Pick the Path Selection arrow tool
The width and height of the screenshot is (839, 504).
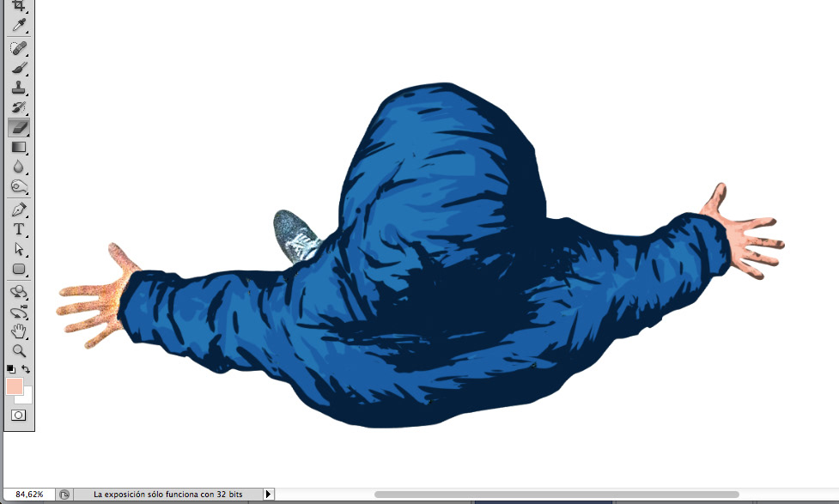pos(18,249)
